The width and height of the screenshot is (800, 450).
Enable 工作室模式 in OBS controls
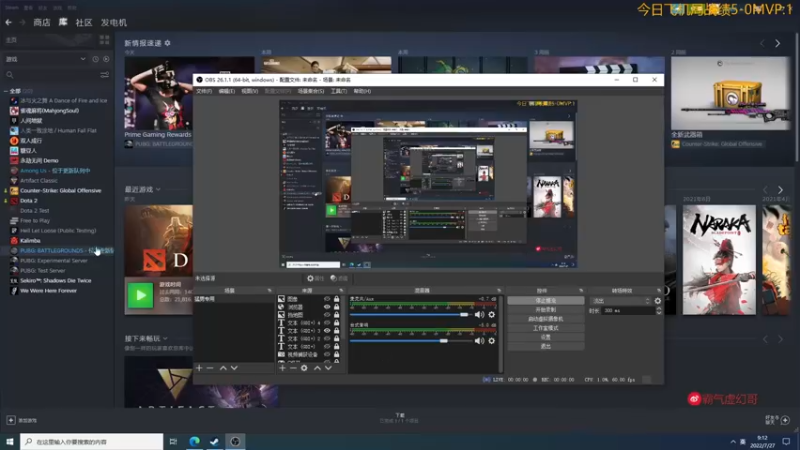pyautogui.click(x=546, y=328)
